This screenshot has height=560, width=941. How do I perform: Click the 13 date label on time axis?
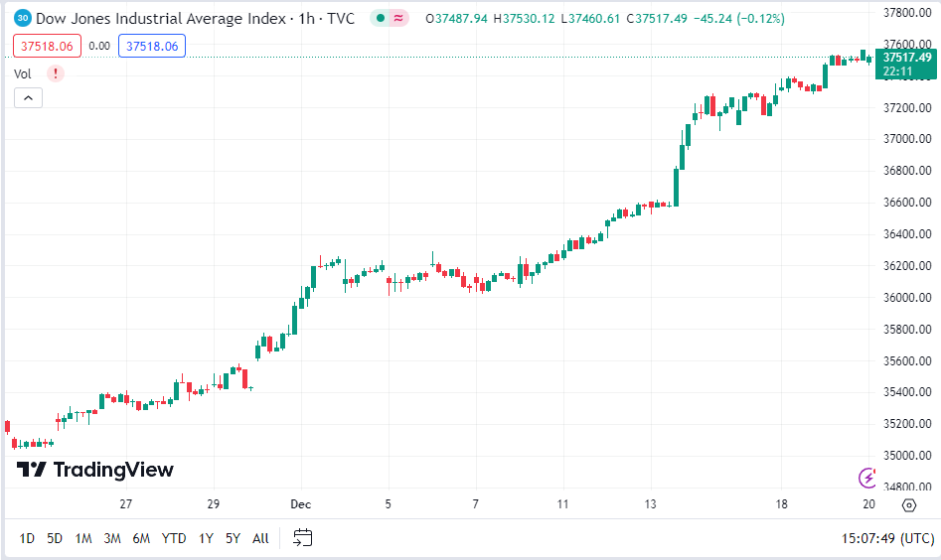[x=651, y=504]
